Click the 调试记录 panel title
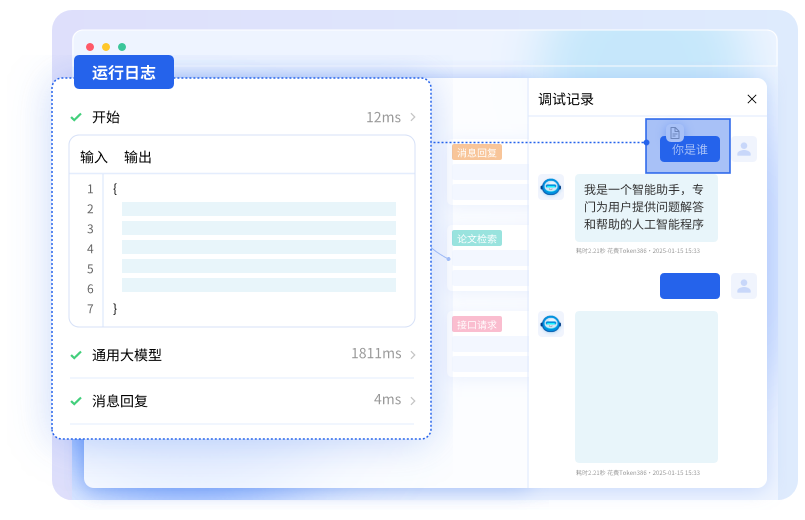The width and height of the screenshot is (805, 520). tap(566, 99)
